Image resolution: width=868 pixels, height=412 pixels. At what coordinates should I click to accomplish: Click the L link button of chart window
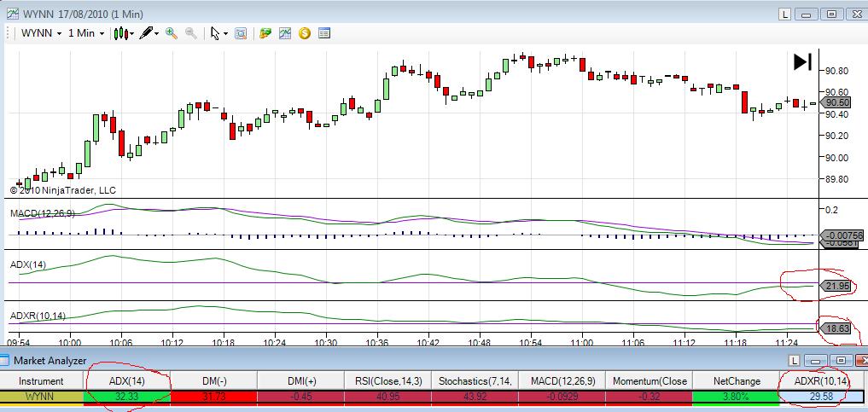pyautogui.click(x=785, y=15)
